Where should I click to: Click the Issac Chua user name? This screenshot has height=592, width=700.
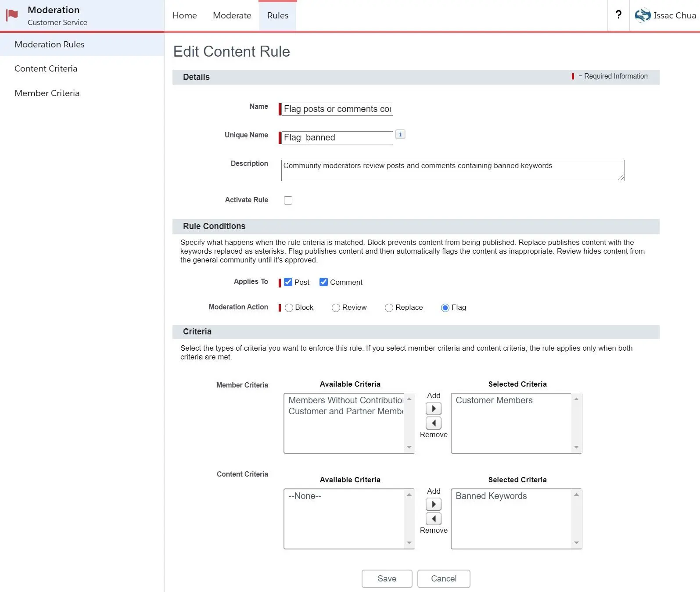click(x=675, y=15)
